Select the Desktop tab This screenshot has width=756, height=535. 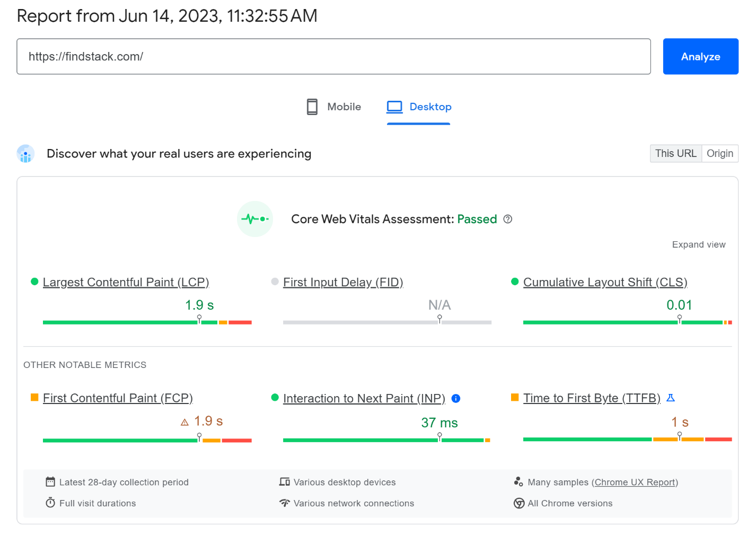[x=419, y=107]
